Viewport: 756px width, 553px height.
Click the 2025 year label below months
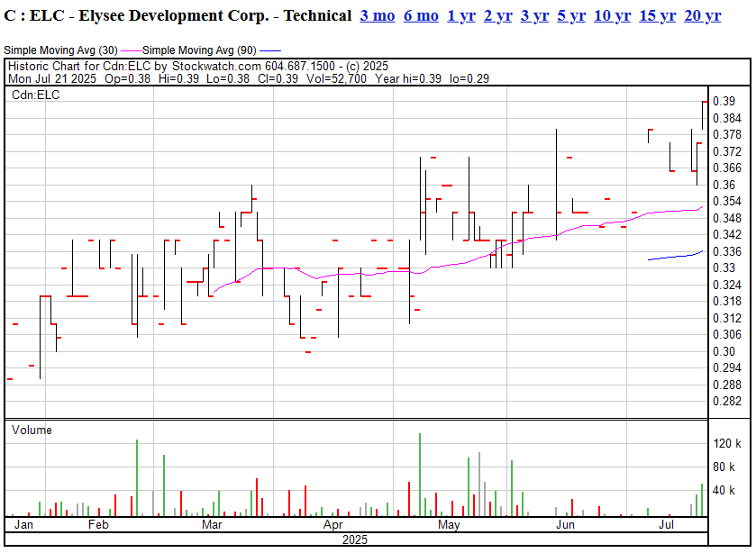(x=355, y=539)
